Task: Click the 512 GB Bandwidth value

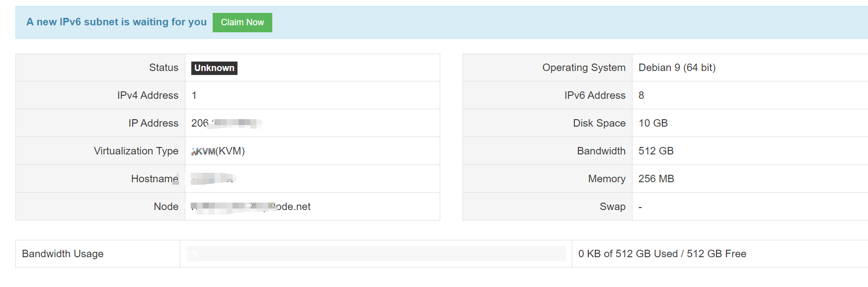Action: [656, 151]
